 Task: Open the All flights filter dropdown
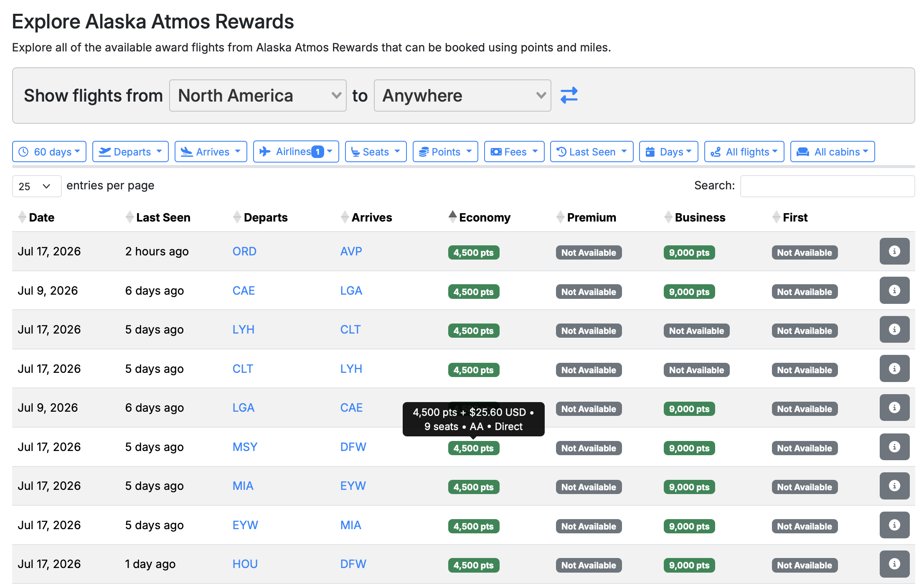(744, 152)
